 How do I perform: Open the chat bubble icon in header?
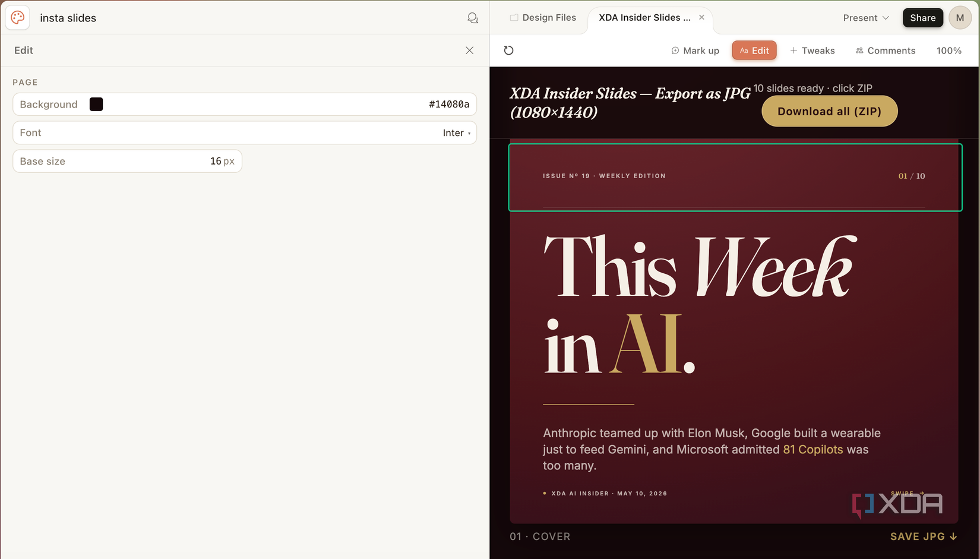(473, 18)
